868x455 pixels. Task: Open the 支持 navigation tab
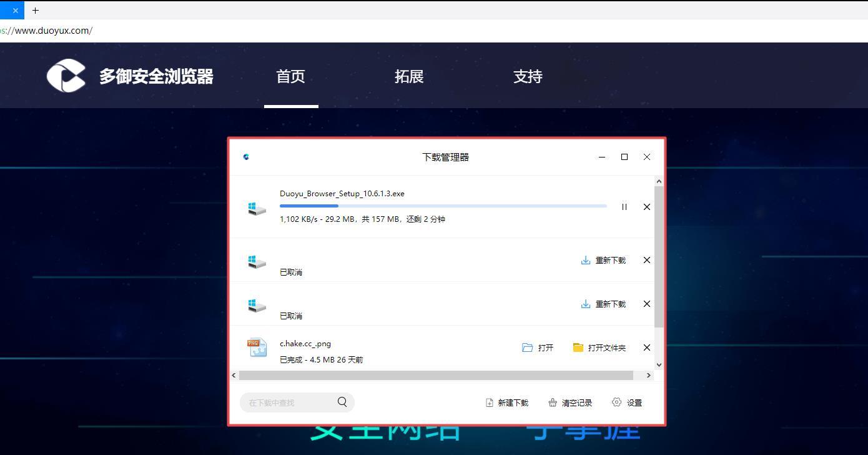[x=528, y=76]
